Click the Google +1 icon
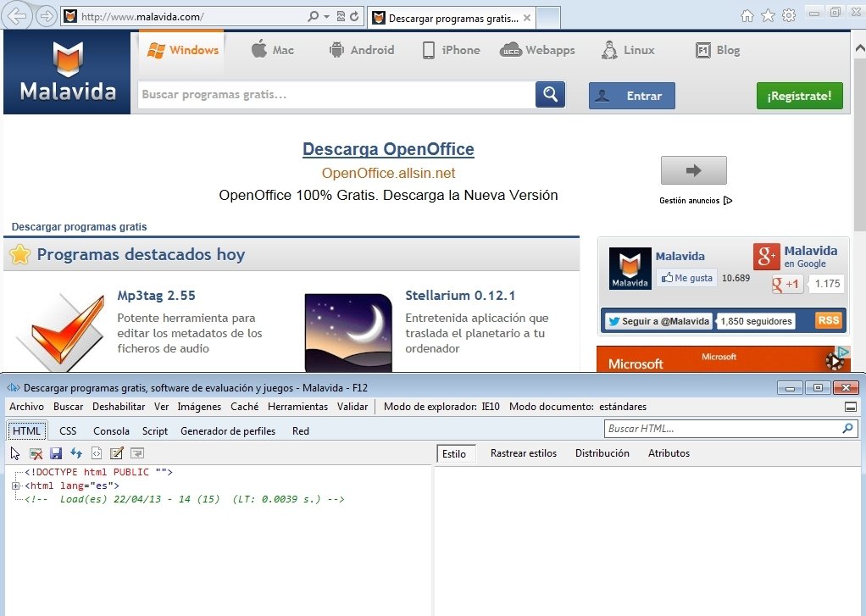 point(786,284)
